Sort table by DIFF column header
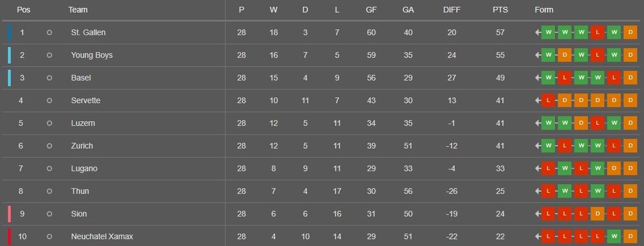This screenshot has height=246, width=644. click(x=452, y=10)
